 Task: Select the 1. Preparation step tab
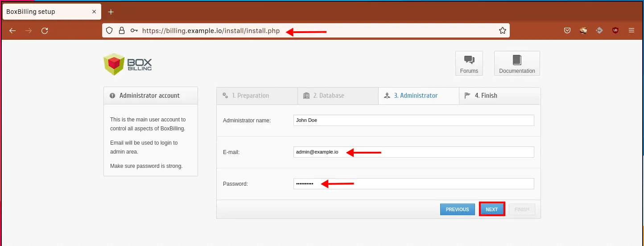pyautogui.click(x=257, y=96)
